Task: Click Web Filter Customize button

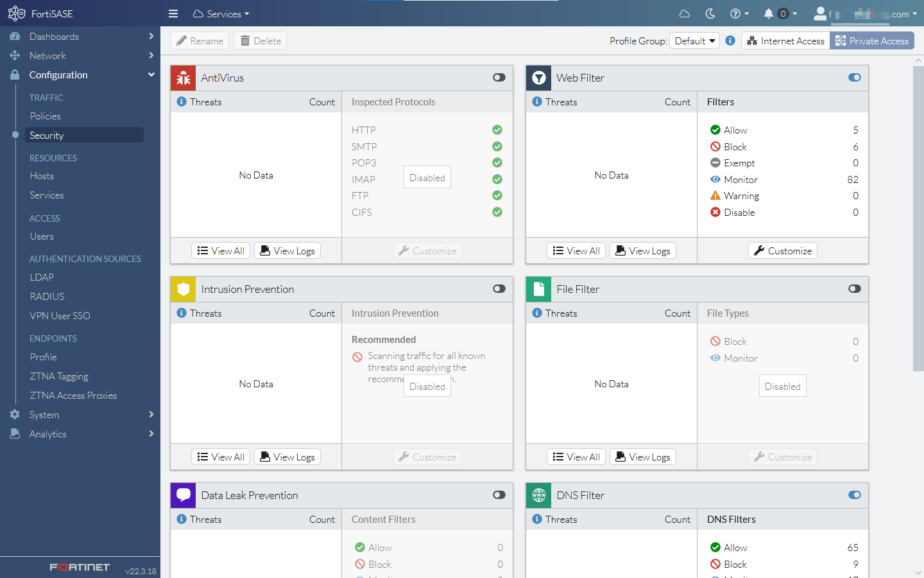Action: click(x=783, y=250)
